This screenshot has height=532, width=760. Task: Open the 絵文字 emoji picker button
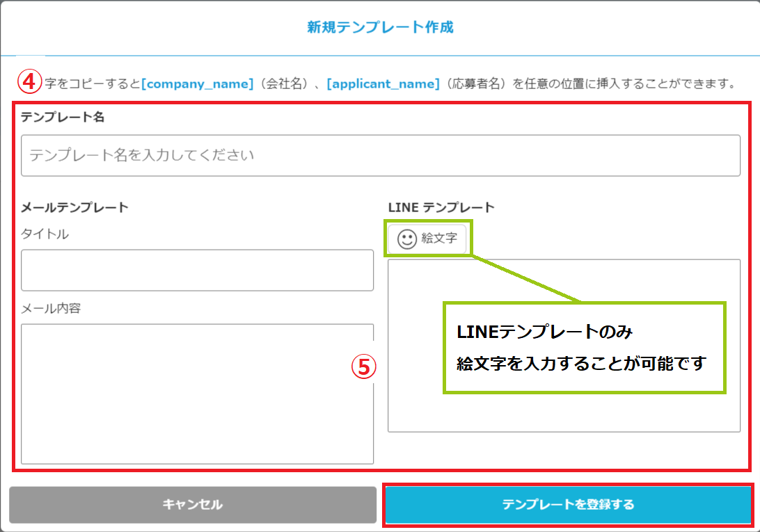(427, 239)
